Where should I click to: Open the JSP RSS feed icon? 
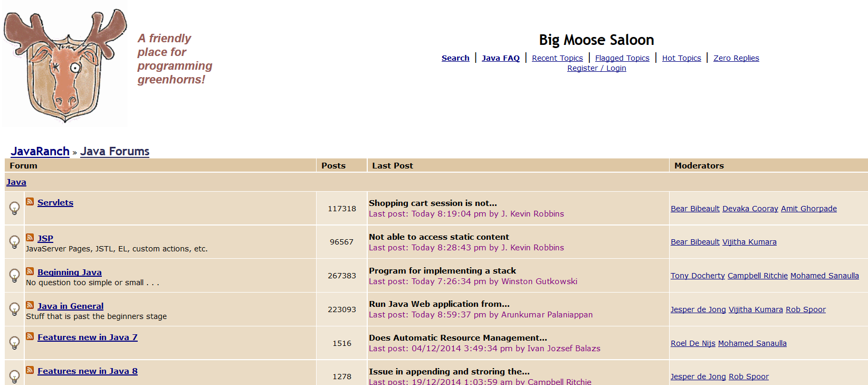point(30,238)
